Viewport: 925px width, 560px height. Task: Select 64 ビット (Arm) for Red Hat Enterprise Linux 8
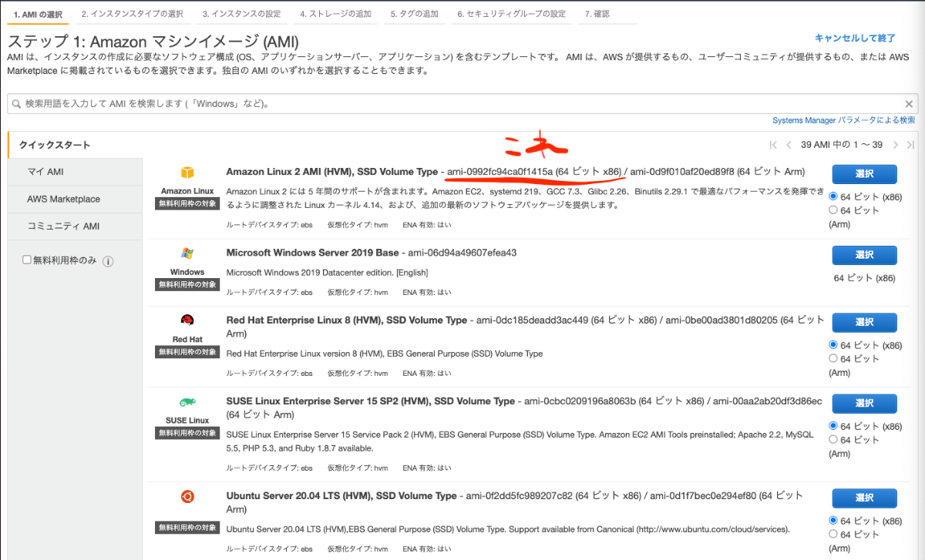(x=833, y=358)
